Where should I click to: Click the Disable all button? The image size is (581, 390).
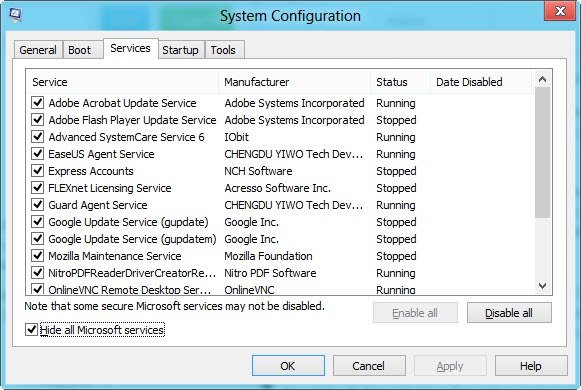(509, 313)
